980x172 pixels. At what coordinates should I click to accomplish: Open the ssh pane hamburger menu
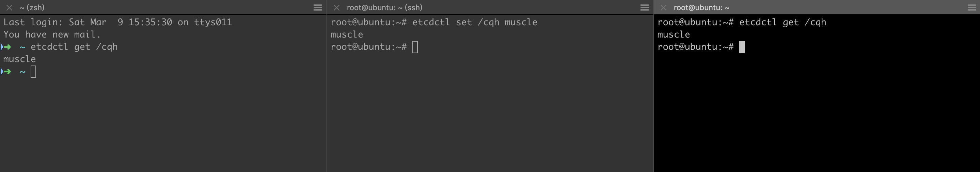click(x=645, y=8)
